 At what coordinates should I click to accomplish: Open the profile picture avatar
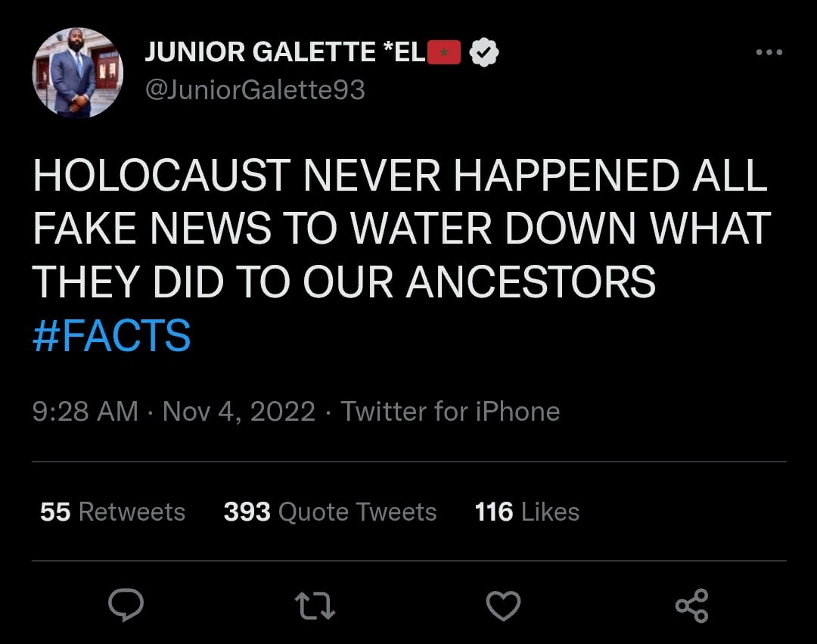pyautogui.click(x=76, y=73)
